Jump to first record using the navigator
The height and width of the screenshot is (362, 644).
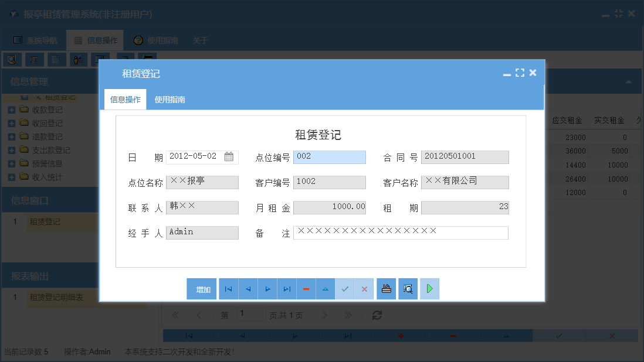point(228,288)
